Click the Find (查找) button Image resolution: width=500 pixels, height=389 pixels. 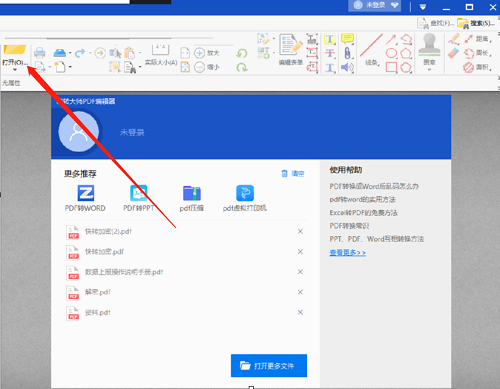tap(435, 23)
